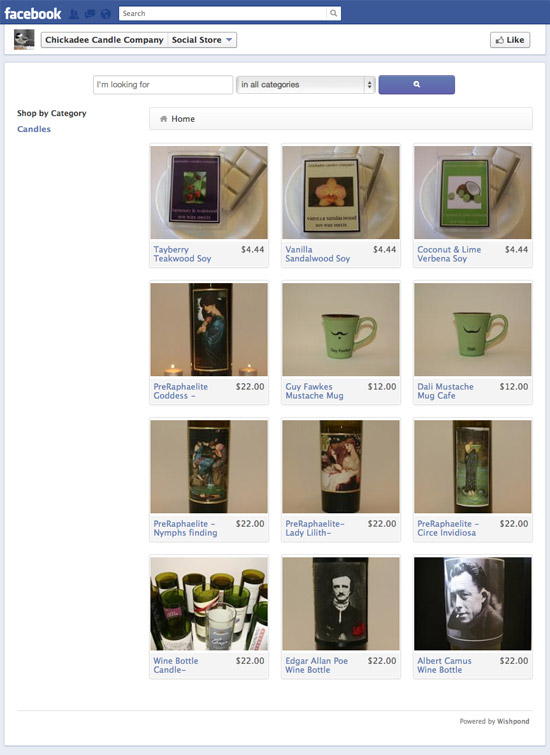
Task: Click the Facebook Search text box
Action: pos(223,13)
